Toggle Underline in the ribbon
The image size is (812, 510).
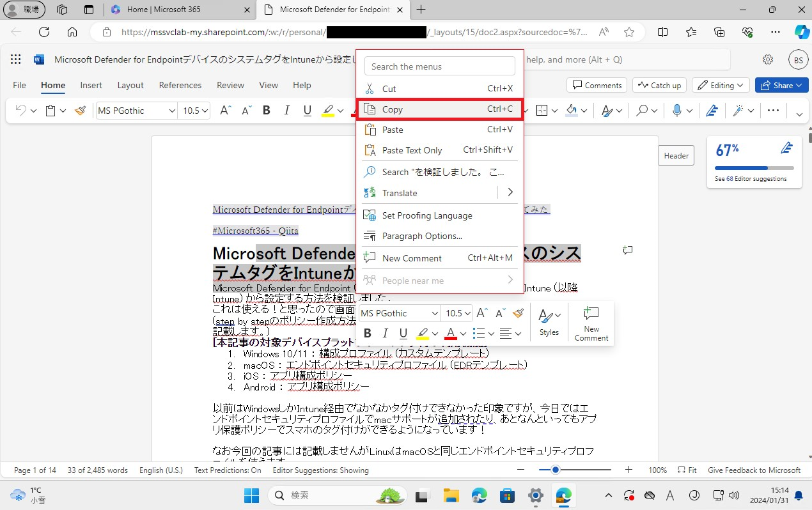(308, 111)
